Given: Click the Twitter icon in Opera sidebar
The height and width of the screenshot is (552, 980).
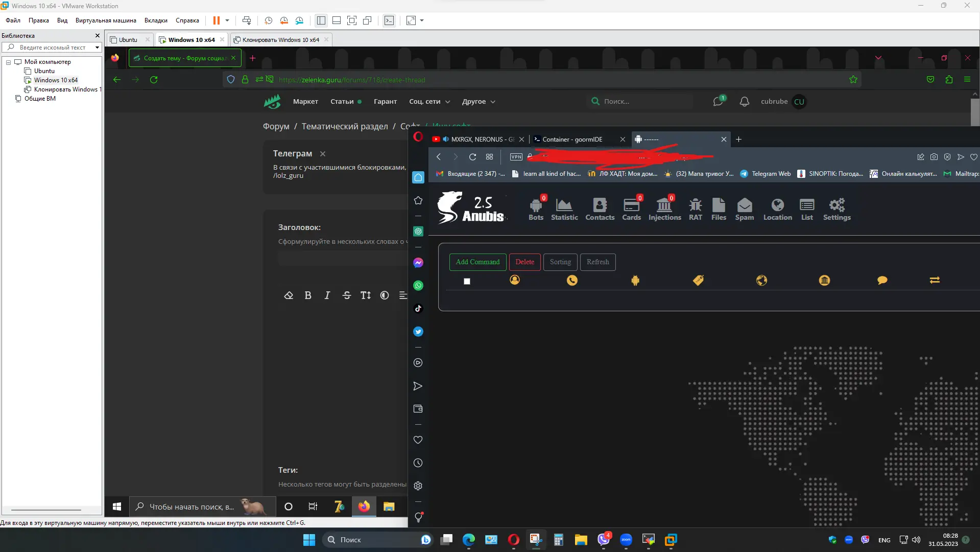Looking at the screenshot, I should pos(418,332).
